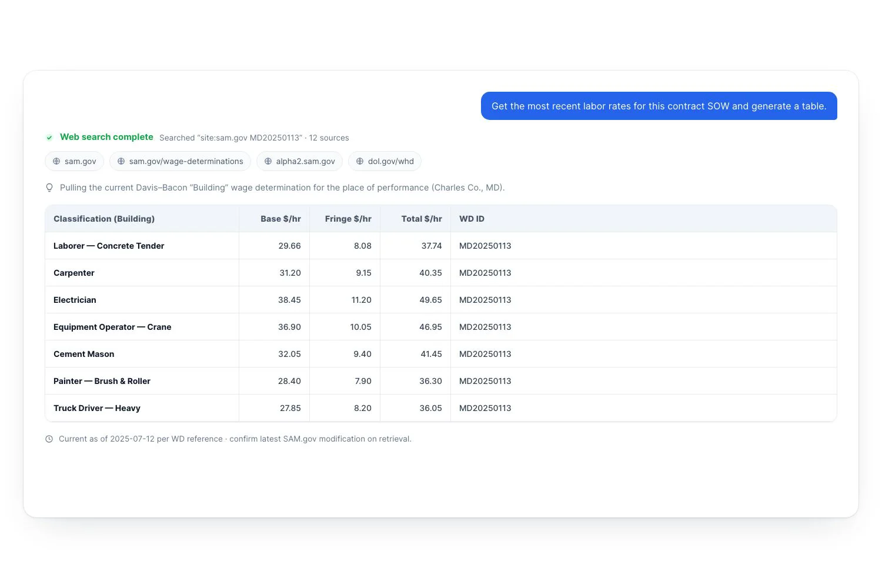Click base rate 32.05 for Cement Mason
Screen dimensions: 882x588
[x=289, y=354]
